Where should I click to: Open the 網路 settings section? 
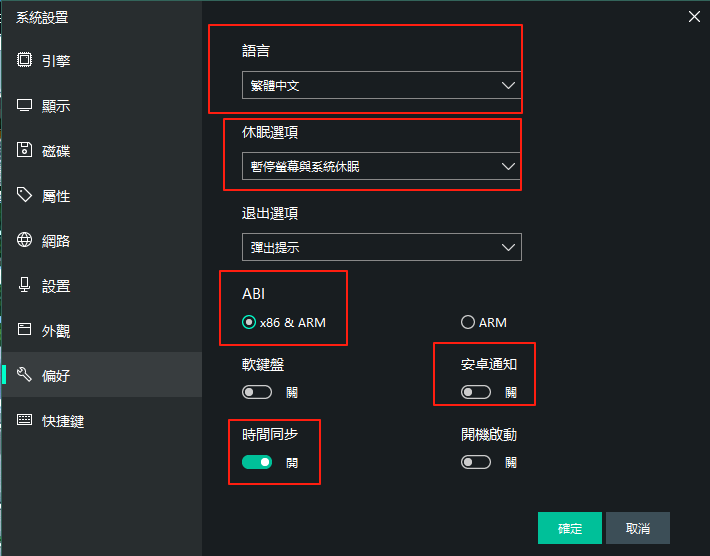pos(102,240)
